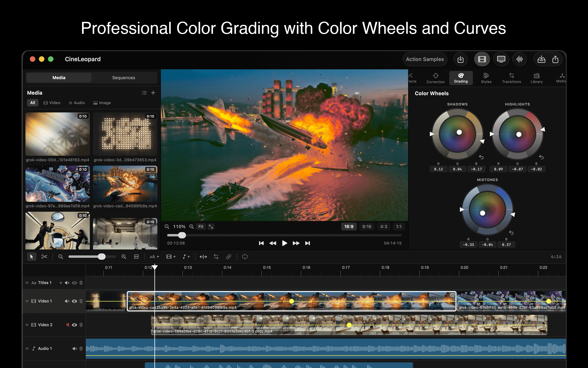The width and height of the screenshot is (588, 368).
Task: Toggle the link clips icon
Action: (x=229, y=256)
